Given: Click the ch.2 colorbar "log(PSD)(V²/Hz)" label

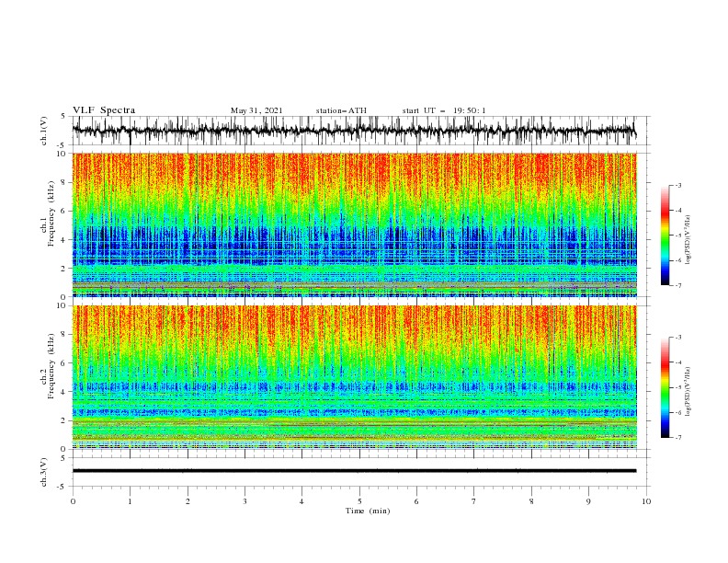Looking at the screenshot, I should click(x=688, y=392).
